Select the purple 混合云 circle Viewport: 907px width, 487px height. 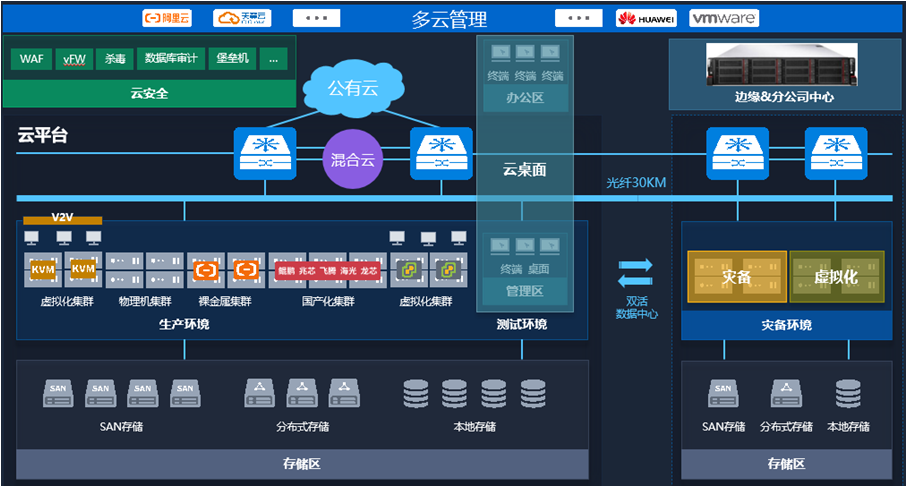(x=353, y=160)
